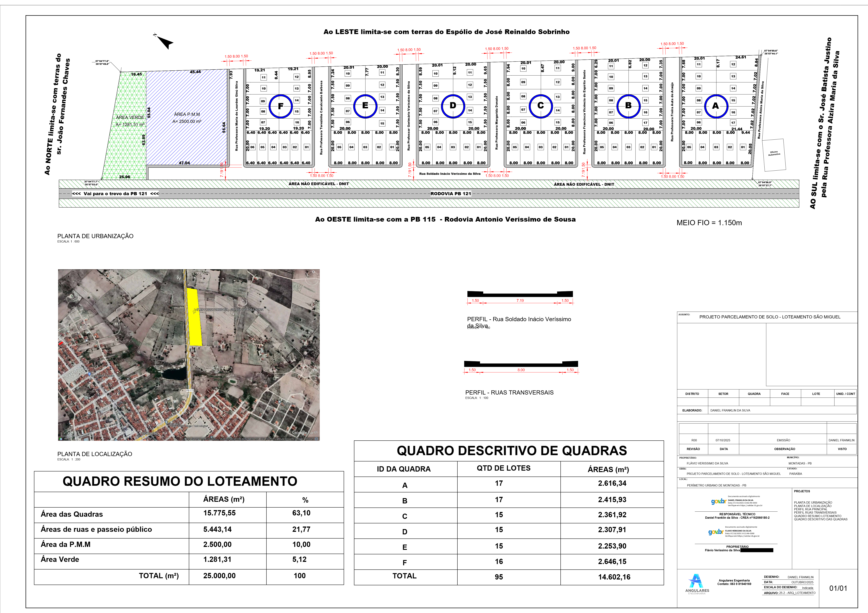Viewport: 868px width, 613px height.
Task: Click the 01/01 sheet number box
Action: (838, 588)
